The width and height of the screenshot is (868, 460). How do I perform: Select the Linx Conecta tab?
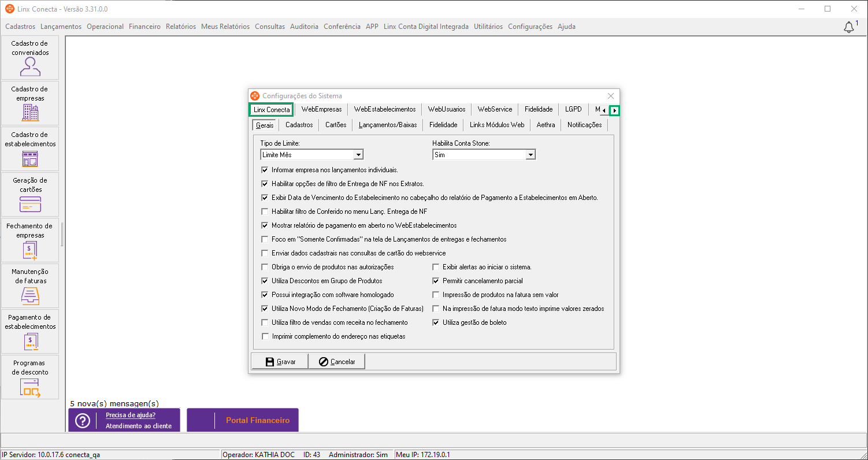tap(272, 109)
